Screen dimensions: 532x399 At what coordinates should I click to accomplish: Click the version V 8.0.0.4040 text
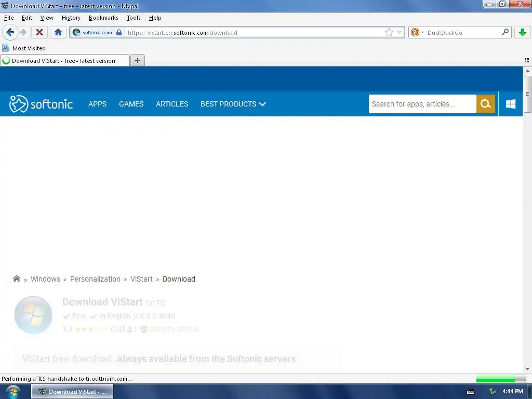pos(154,316)
